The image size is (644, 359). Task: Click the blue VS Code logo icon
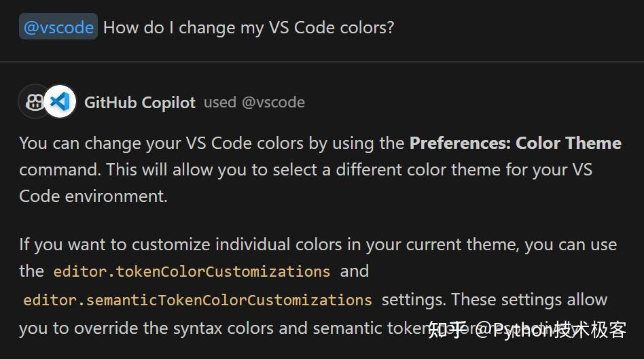tap(60, 101)
